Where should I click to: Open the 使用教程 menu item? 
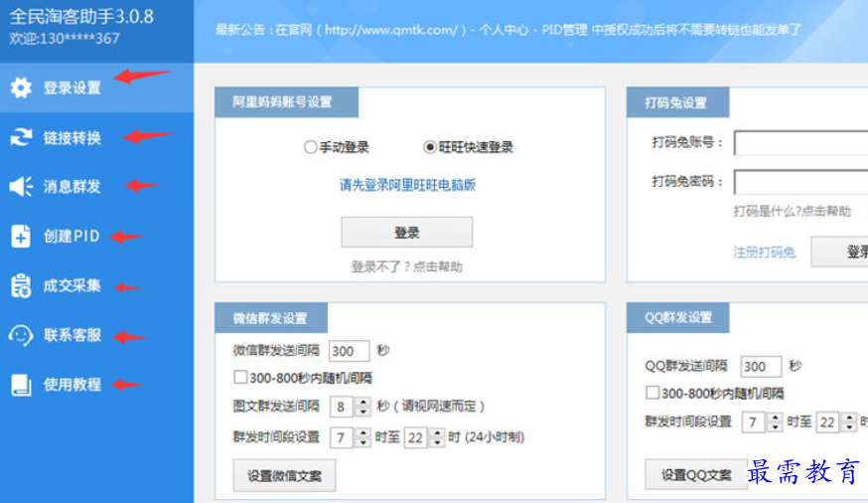pos(97,385)
